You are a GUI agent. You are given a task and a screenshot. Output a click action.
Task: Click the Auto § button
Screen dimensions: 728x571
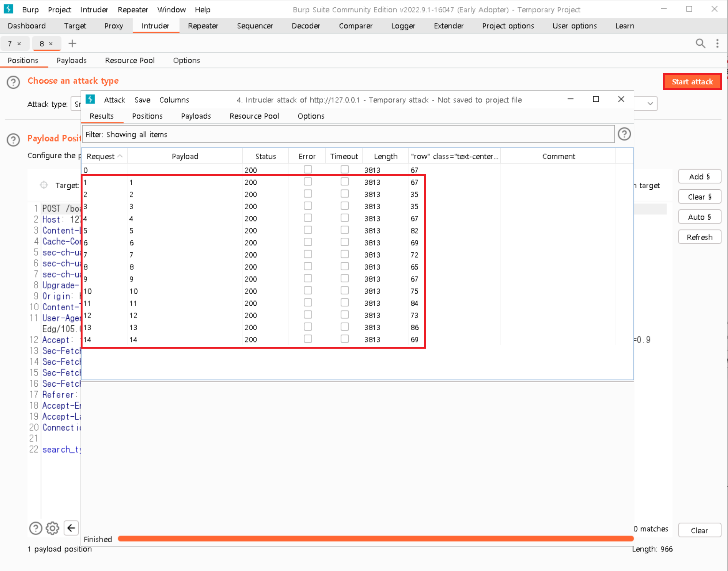point(700,217)
